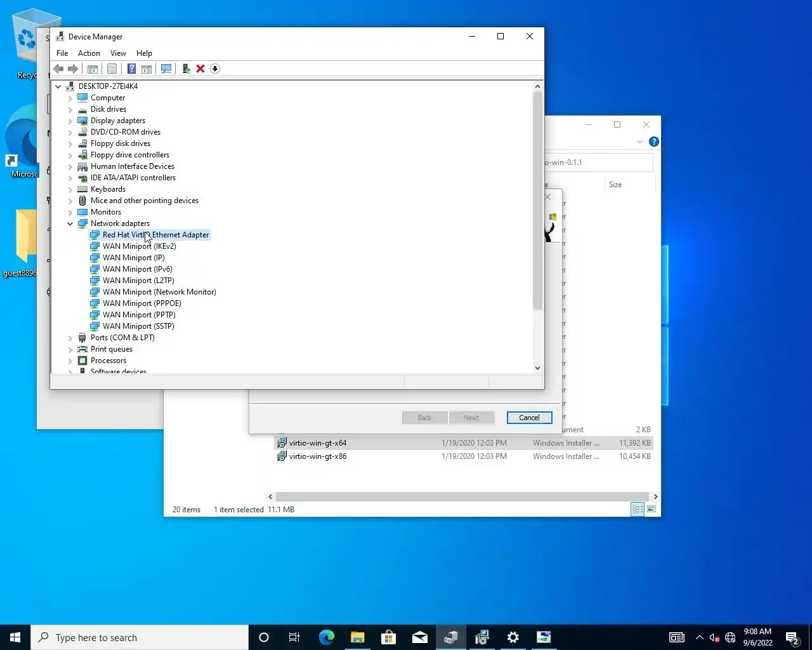This screenshot has height=650, width=812.
Task: Open Microsoft Edge from the taskbar
Action: tap(327, 637)
